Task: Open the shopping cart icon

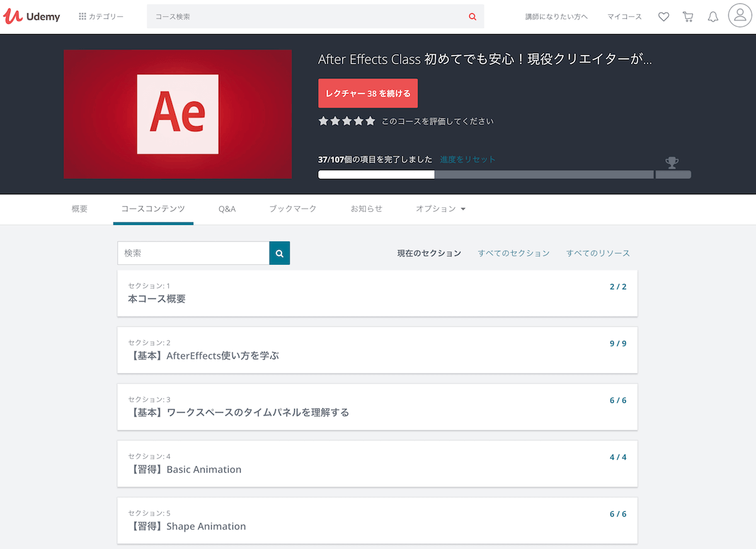Action: point(688,17)
